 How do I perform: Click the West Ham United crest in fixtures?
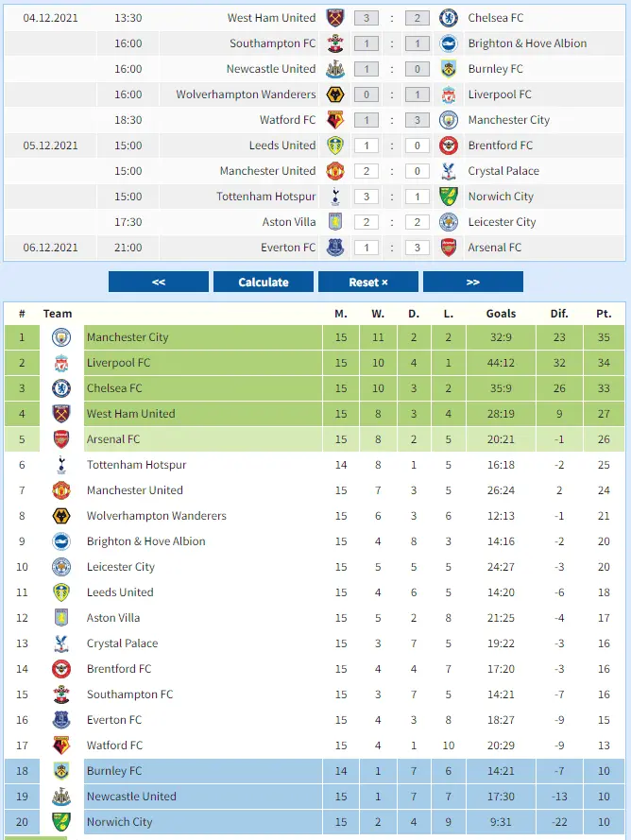coord(335,18)
